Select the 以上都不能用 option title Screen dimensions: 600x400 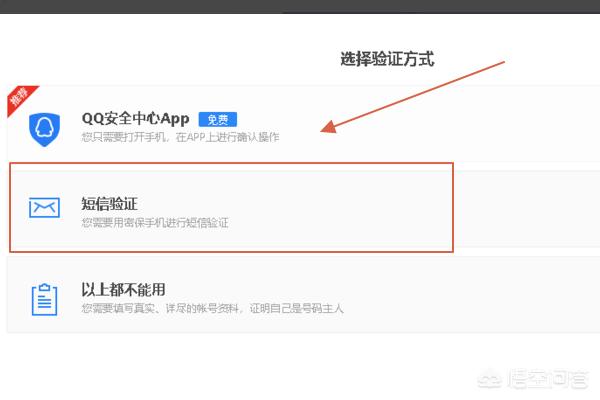[123, 290]
